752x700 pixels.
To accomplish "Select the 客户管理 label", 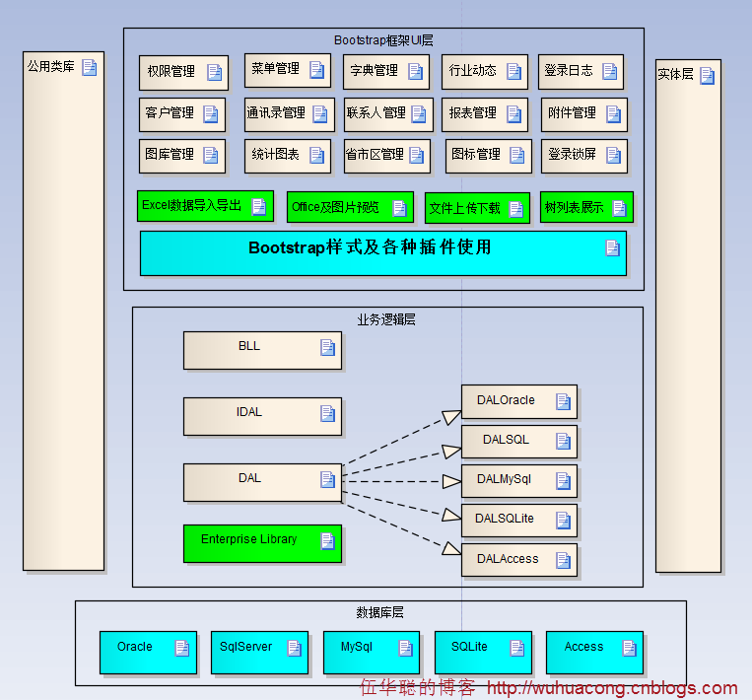I will click(170, 113).
